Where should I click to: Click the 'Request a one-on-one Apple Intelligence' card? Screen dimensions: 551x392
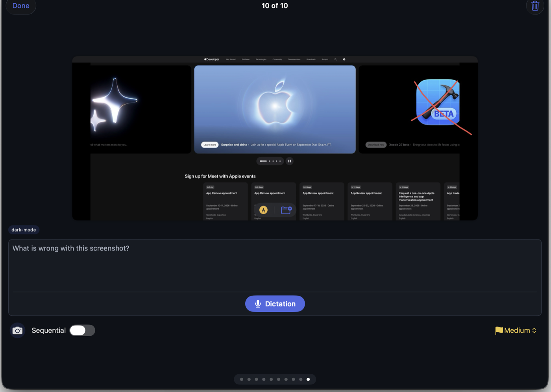(418, 201)
